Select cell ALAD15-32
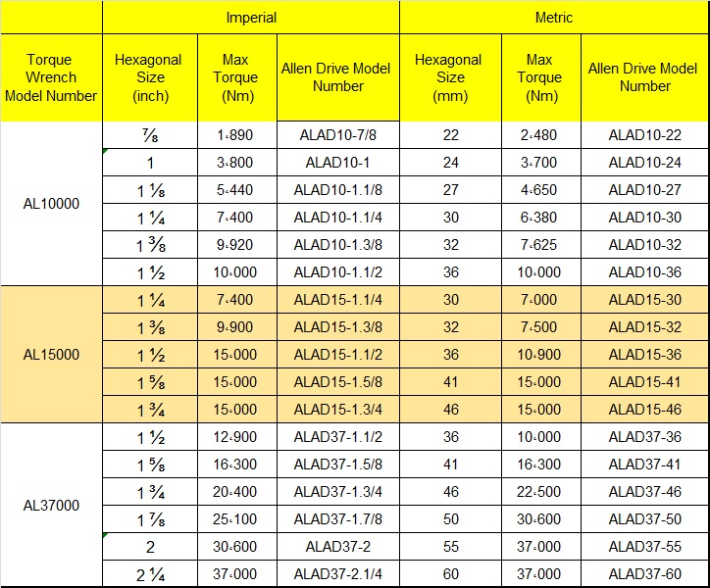 click(x=645, y=327)
